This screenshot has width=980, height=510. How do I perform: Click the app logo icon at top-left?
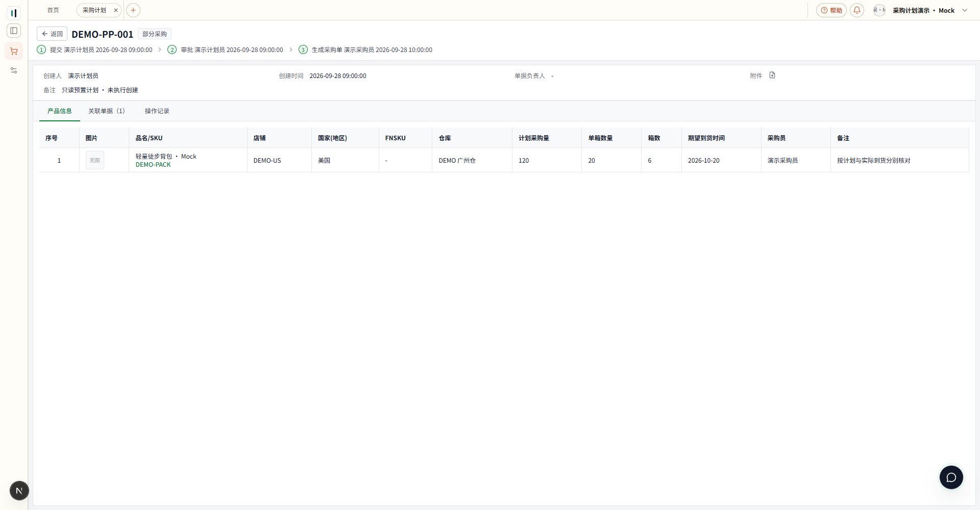pos(14,13)
